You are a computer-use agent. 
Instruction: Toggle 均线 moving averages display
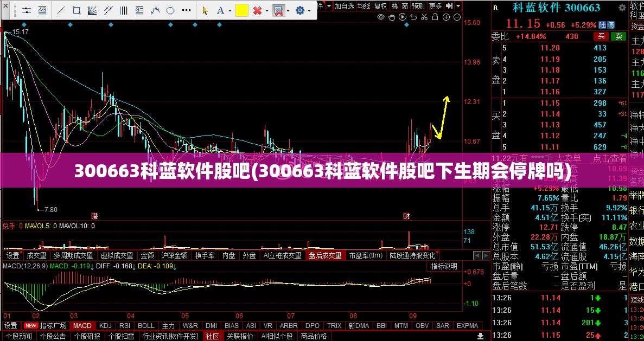click(x=364, y=6)
